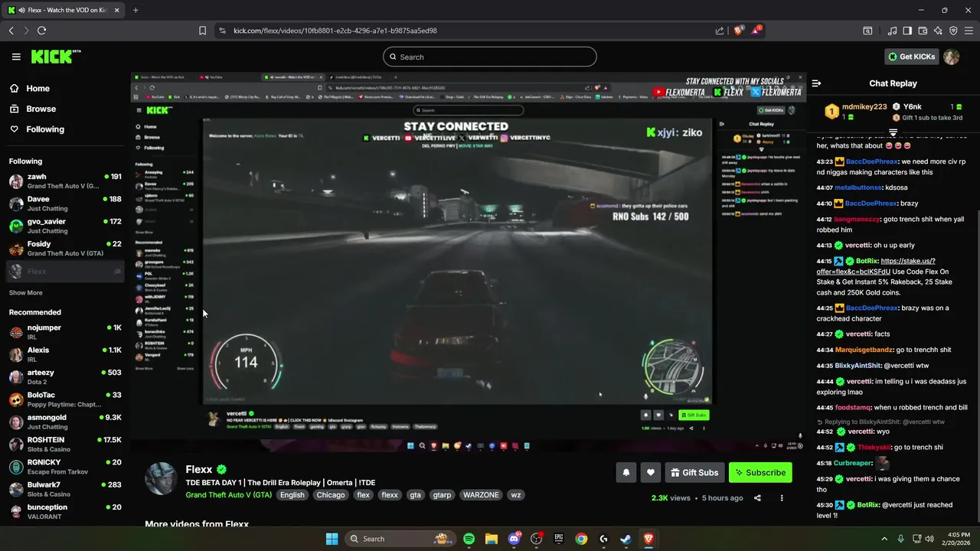Click the Brave Rewards triangle icon
Viewport: 980px width, 551px height.
click(756, 31)
